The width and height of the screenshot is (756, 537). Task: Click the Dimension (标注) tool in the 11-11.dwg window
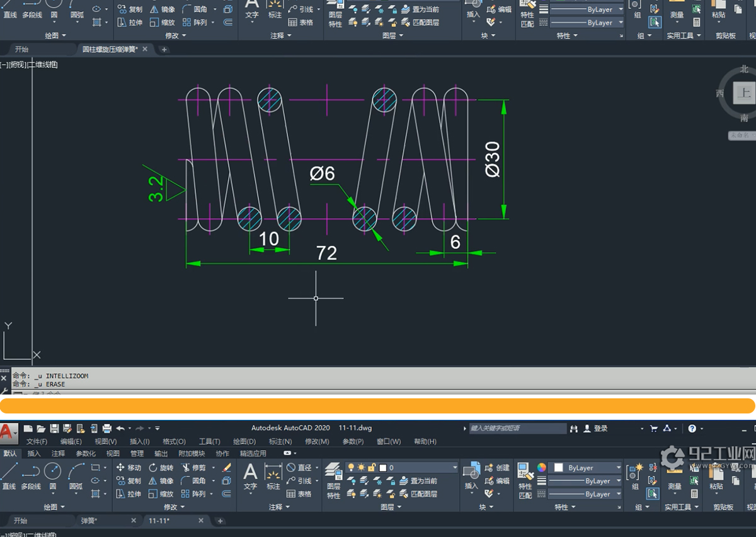pos(273,476)
